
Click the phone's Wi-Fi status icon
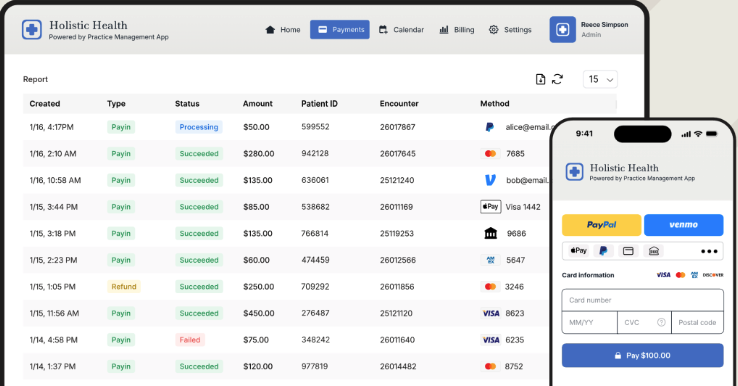(698, 134)
